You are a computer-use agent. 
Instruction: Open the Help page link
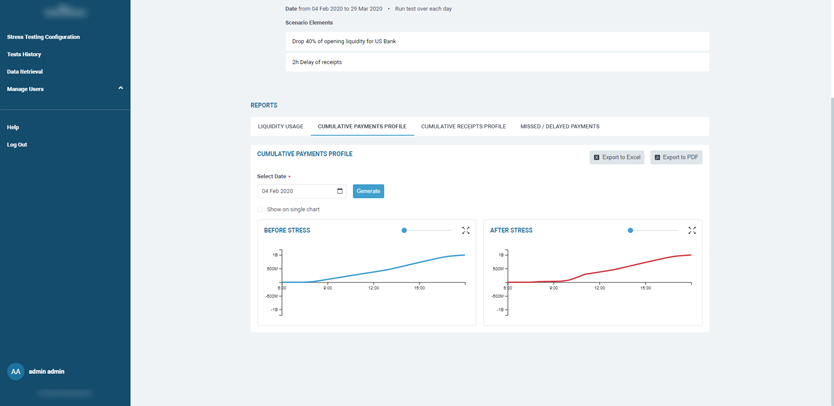click(x=13, y=128)
